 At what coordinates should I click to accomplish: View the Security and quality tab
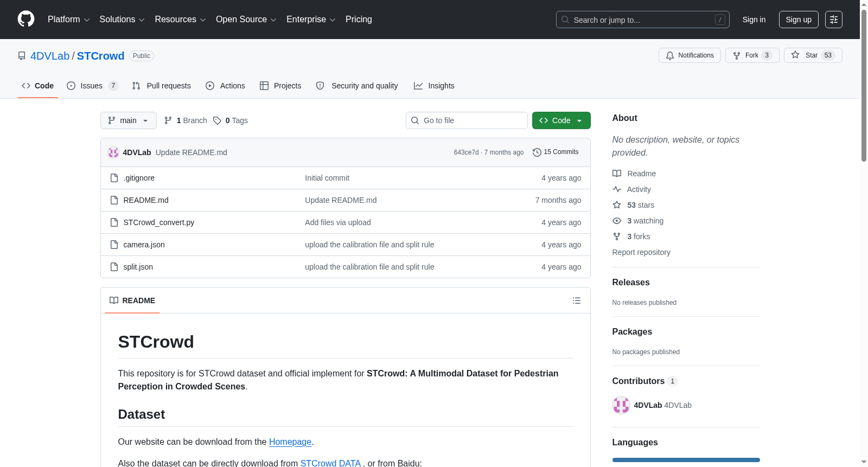357,86
